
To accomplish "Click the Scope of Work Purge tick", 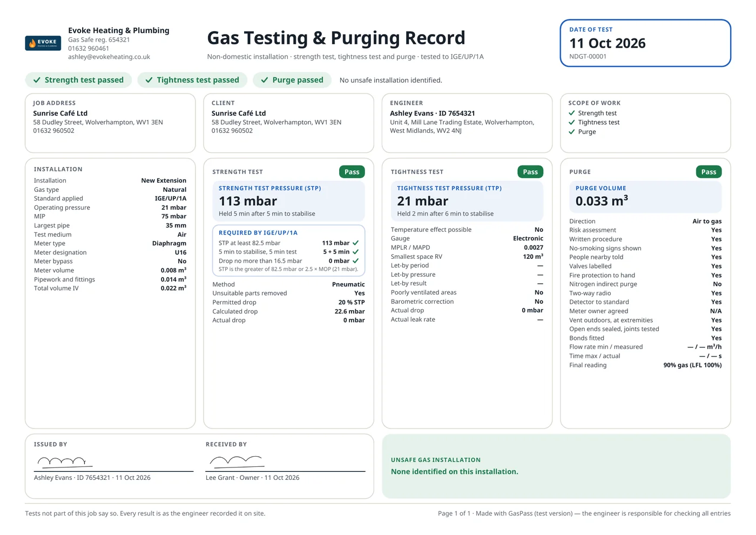I will click(572, 131).
